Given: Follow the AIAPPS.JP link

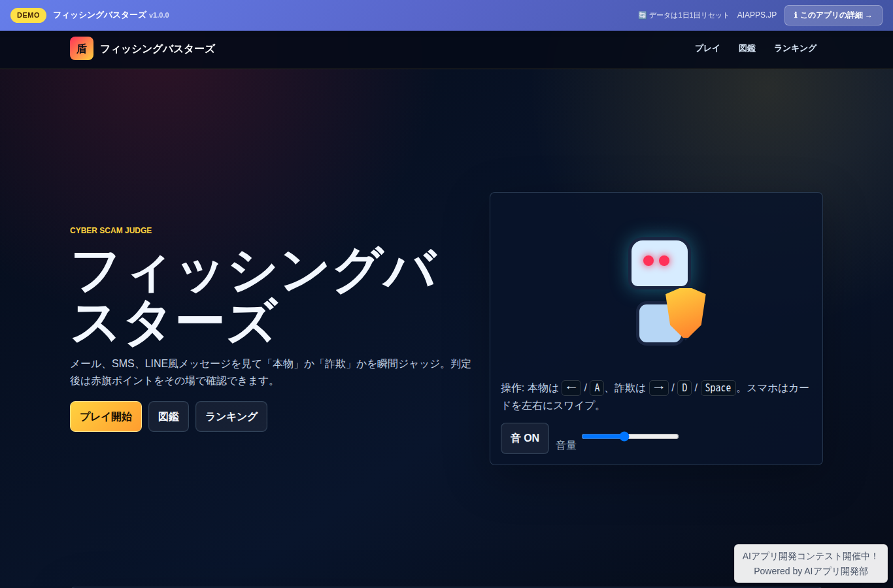Looking at the screenshot, I should coord(757,15).
